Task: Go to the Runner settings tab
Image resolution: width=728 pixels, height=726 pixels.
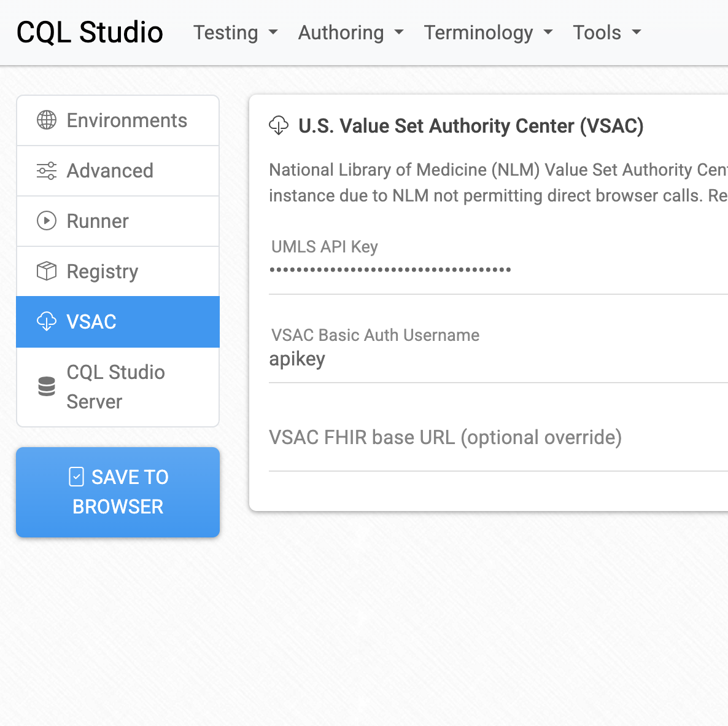Action: [118, 221]
